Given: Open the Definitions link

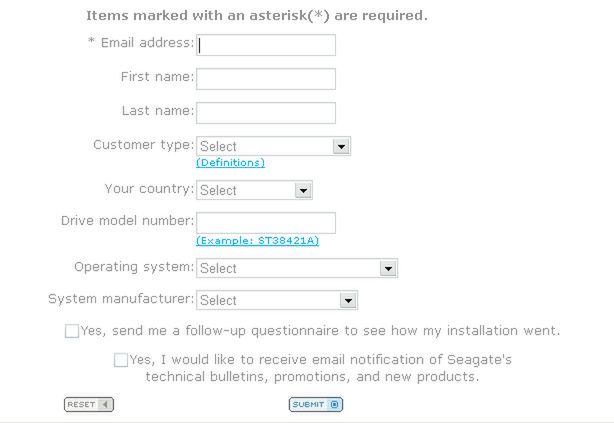Looking at the screenshot, I should (x=231, y=162).
